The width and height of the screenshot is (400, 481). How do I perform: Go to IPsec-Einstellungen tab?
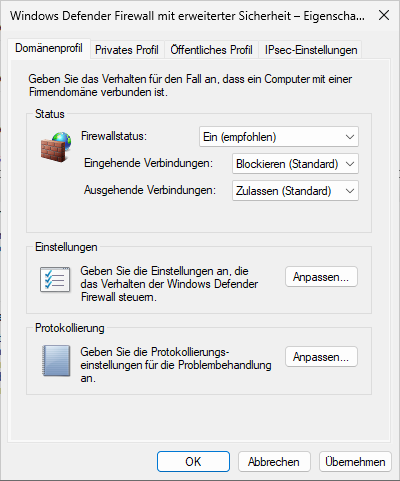311,50
